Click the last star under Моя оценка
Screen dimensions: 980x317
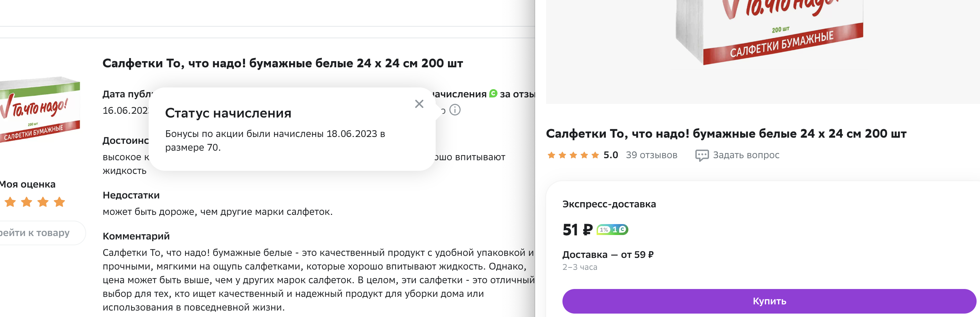click(59, 202)
